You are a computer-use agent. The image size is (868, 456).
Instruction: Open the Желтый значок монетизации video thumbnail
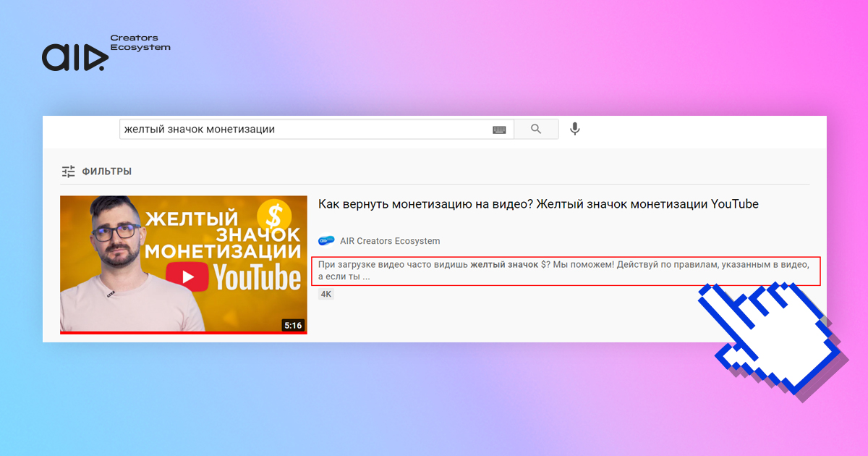pyautogui.click(x=184, y=265)
